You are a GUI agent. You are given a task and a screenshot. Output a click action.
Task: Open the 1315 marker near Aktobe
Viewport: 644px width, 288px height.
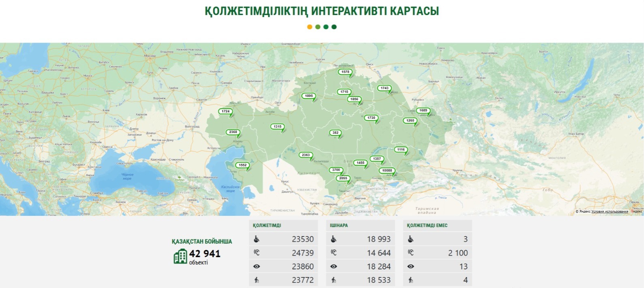[278, 127]
